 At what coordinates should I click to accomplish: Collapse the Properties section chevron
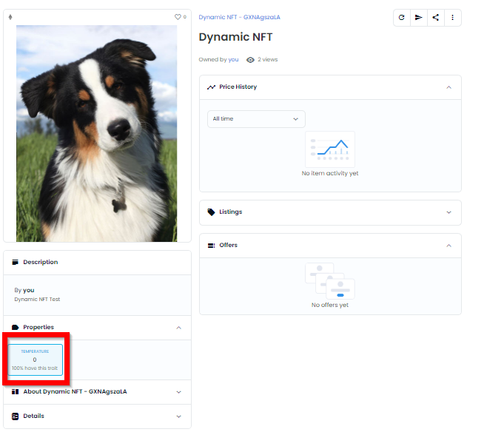point(178,328)
